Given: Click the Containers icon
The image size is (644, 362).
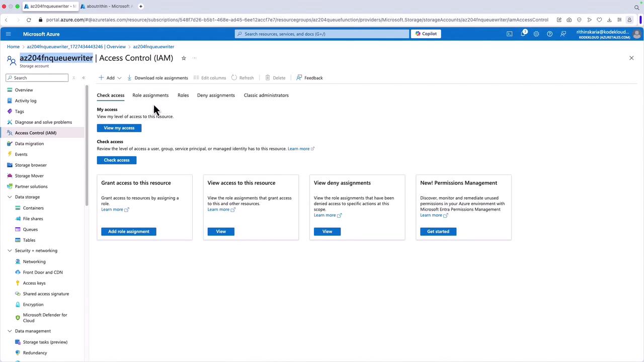Looking at the screenshot, I should point(18,208).
